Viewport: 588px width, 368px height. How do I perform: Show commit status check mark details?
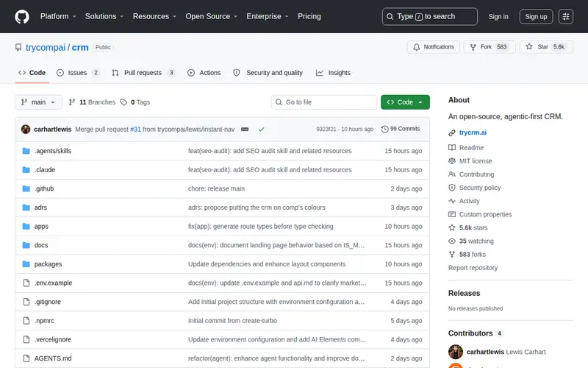click(262, 130)
